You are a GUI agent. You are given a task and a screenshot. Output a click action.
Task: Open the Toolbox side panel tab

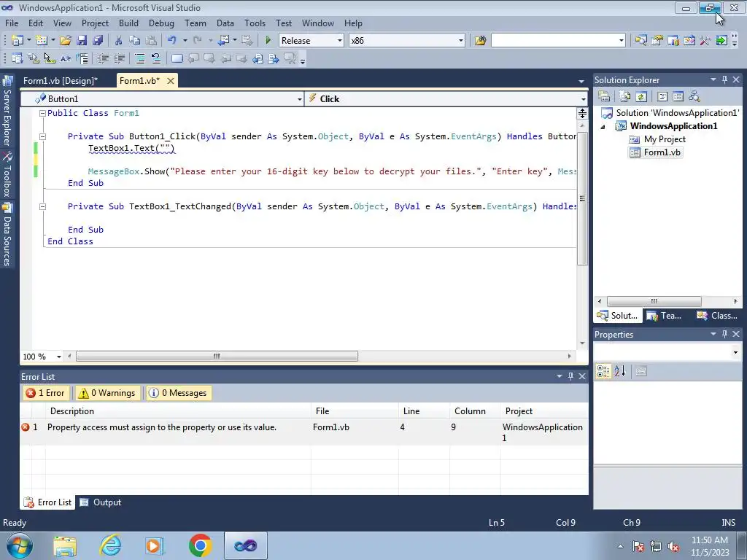(x=7, y=174)
